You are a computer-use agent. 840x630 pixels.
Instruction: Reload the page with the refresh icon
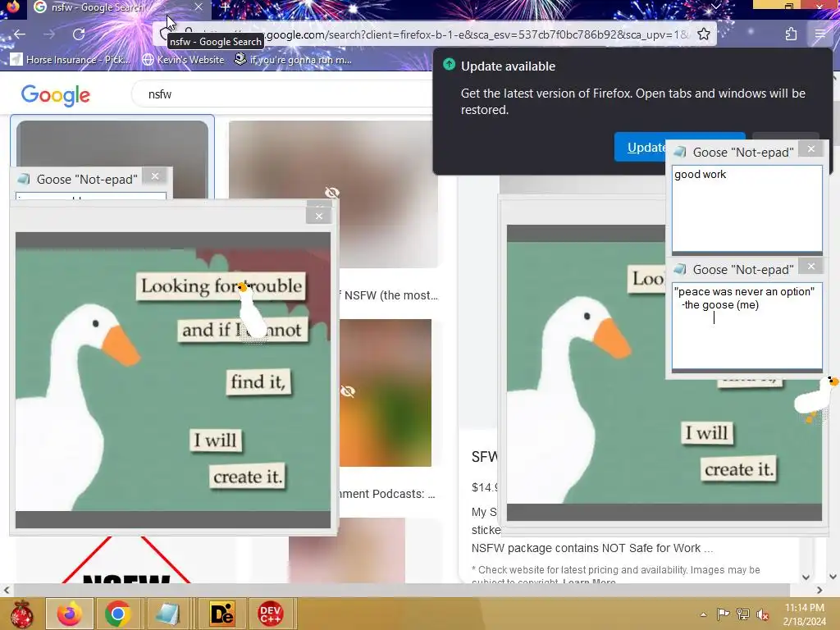click(79, 34)
